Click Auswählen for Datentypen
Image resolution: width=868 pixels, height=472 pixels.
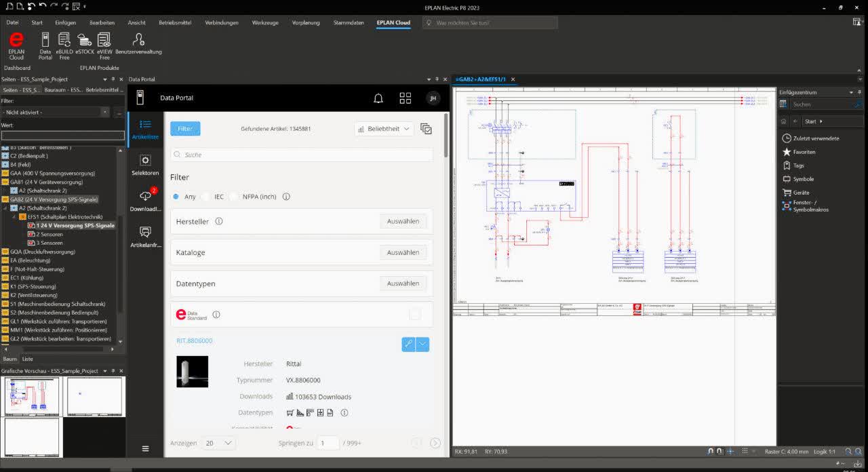click(403, 283)
